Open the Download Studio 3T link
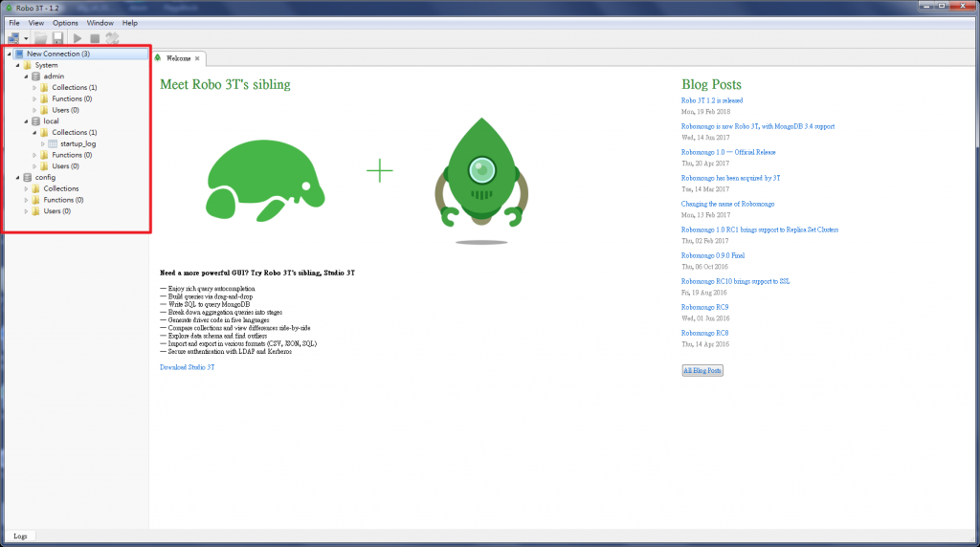This screenshot has height=547, width=980. pos(187,367)
